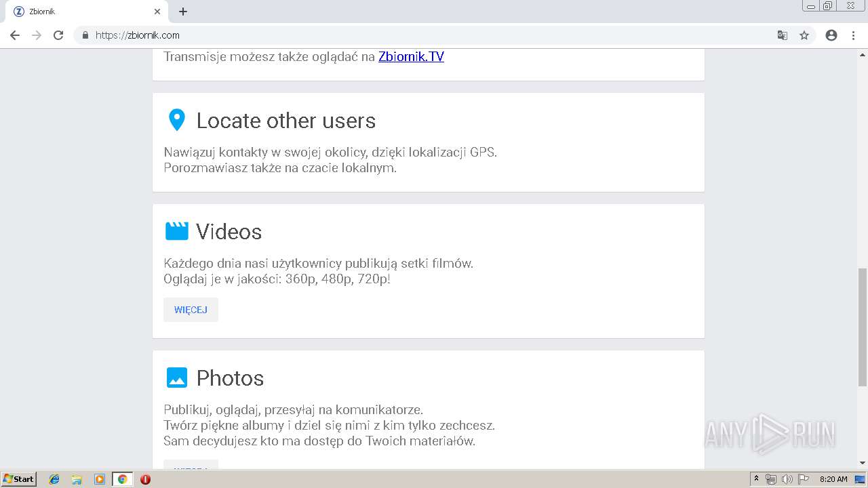Image resolution: width=868 pixels, height=488 pixels.
Task: Launch Internet Explorer from taskbar
Action: pyautogui.click(x=54, y=479)
